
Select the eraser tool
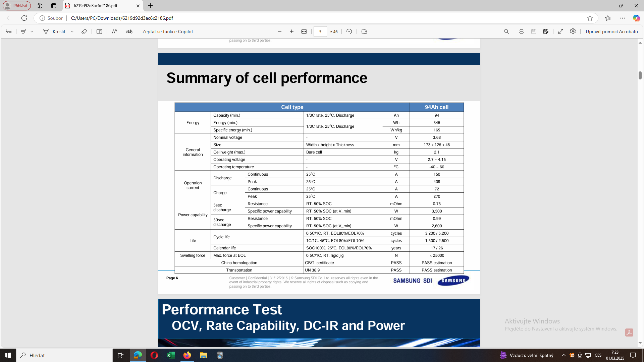(x=84, y=32)
